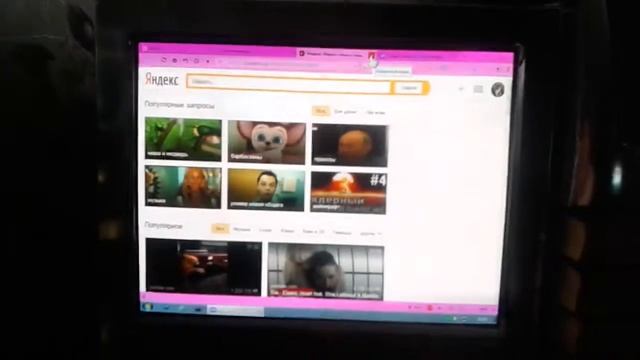This screenshot has height=360, width=640.
Task: Open the round user profile avatar
Action: pos(497,89)
